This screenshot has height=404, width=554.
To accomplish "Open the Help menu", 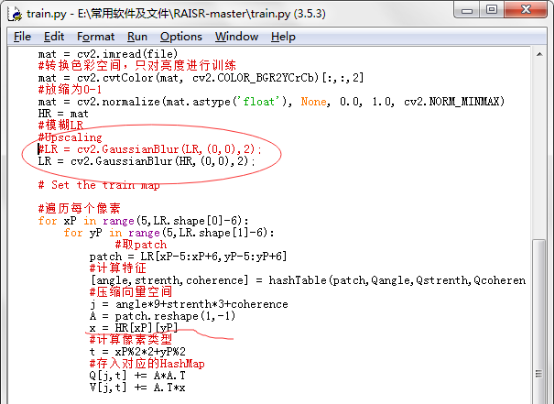I will [283, 37].
